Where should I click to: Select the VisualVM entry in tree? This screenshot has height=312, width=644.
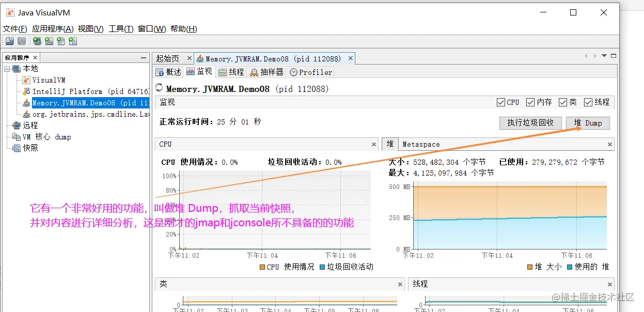[49, 80]
